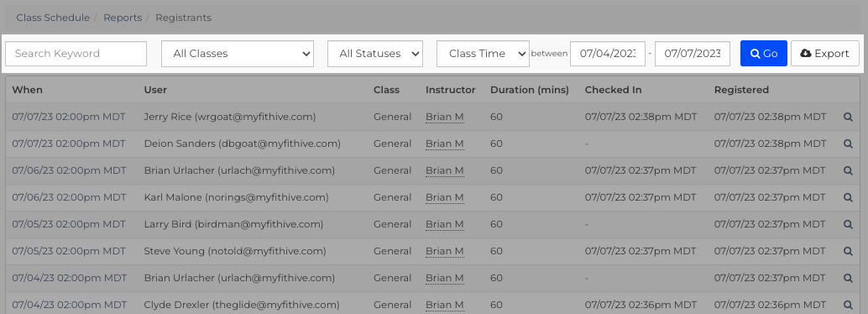The width and height of the screenshot is (868, 314).
Task: Focus the Search Keyword field
Action: [76, 54]
